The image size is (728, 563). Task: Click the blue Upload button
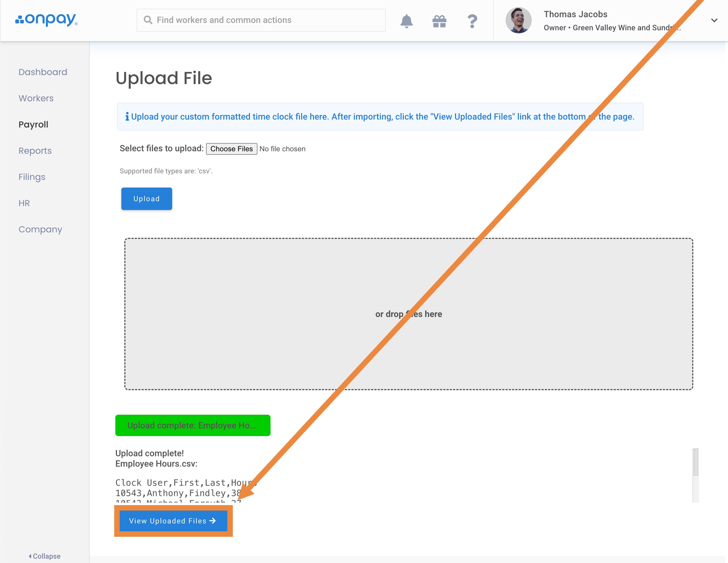pos(146,198)
